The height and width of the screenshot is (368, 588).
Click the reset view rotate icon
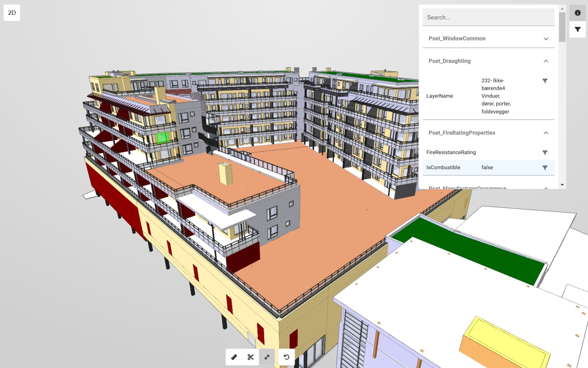(286, 357)
